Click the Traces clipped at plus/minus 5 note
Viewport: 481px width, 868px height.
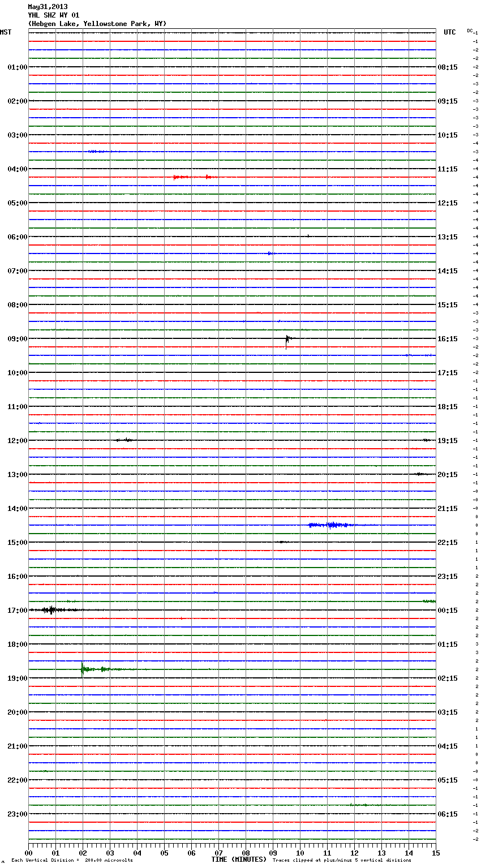pyautogui.click(x=342, y=861)
